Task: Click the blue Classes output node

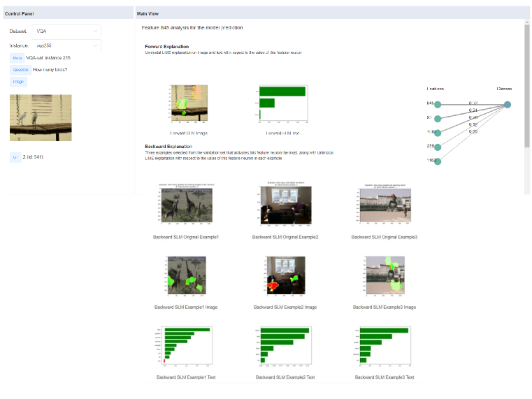Action: pyautogui.click(x=507, y=104)
